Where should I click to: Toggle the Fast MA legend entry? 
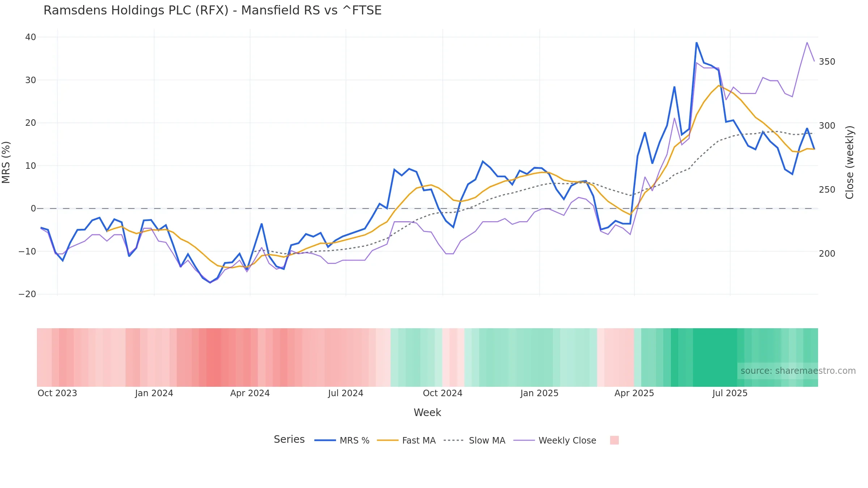pyautogui.click(x=406, y=440)
